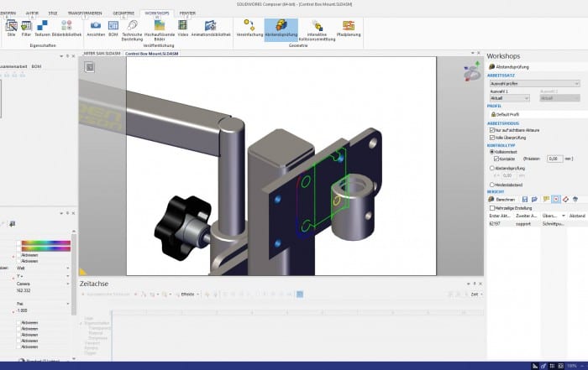
Task: Click the 'Erster Akt...' column header
Action: click(500, 216)
